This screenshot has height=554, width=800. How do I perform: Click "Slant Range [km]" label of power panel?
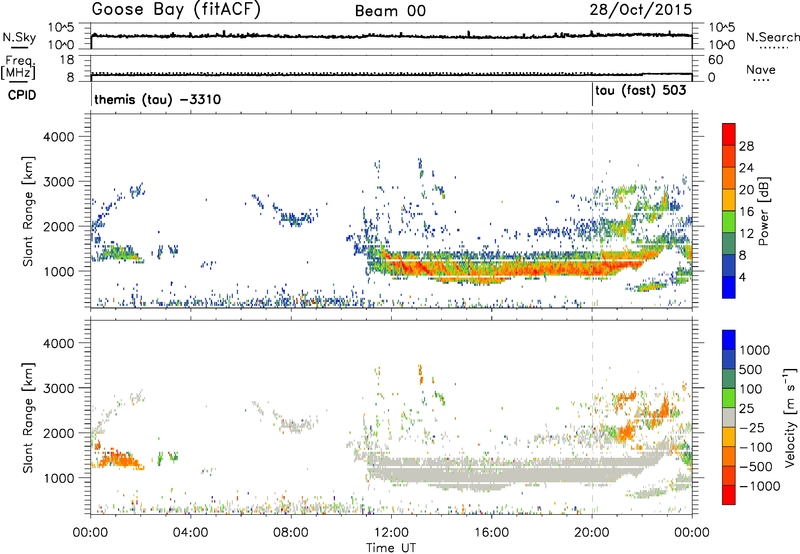29,211
